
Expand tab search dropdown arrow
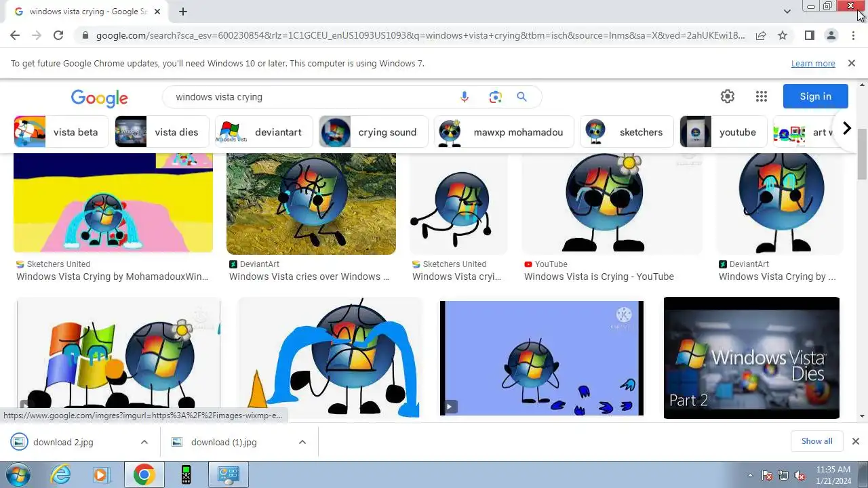(x=787, y=12)
